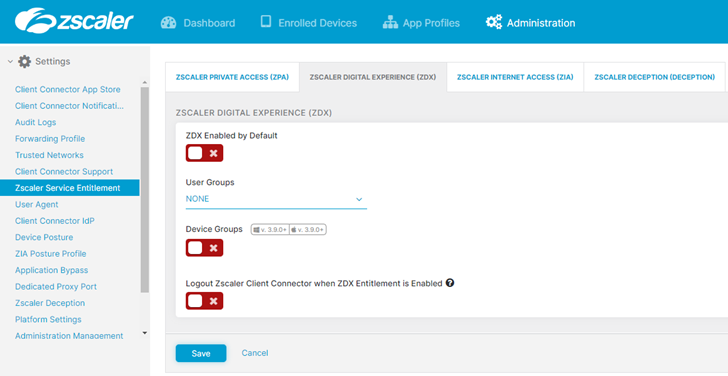
Task: Toggle the Device Groups switch
Action: click(x=204, y=248)
